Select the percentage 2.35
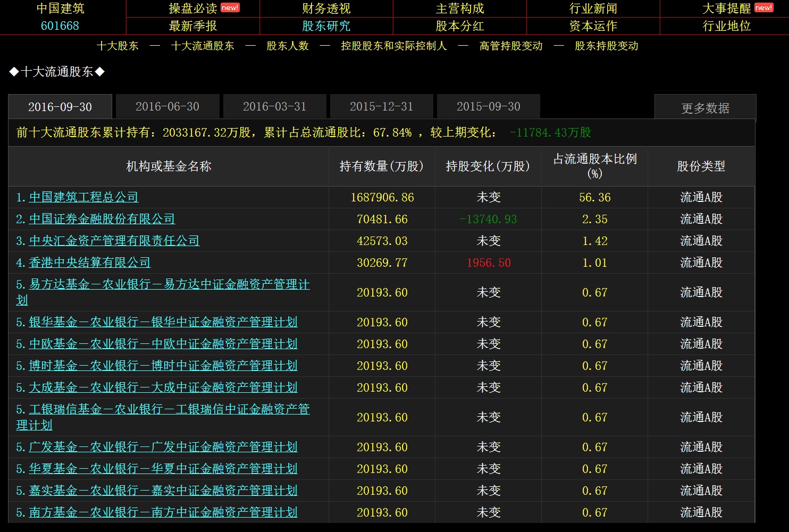 (595, 219)
